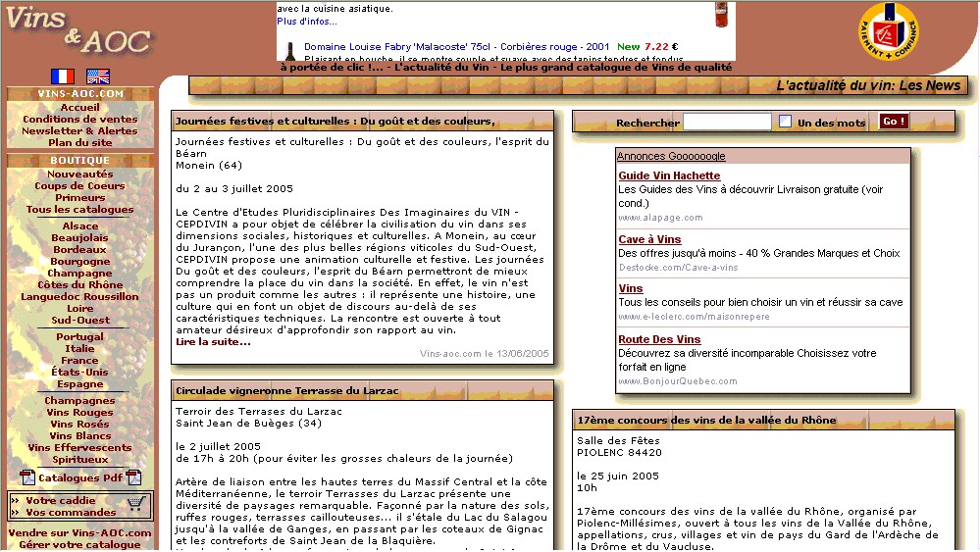Click 'Lire la suite...' under Journées festives

(213, 342)
